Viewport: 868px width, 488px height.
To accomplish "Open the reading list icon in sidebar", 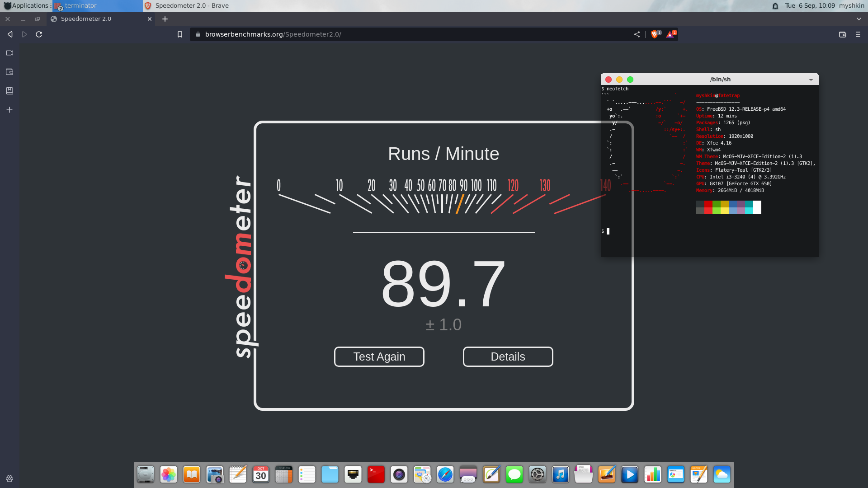I will click(9, 91).
